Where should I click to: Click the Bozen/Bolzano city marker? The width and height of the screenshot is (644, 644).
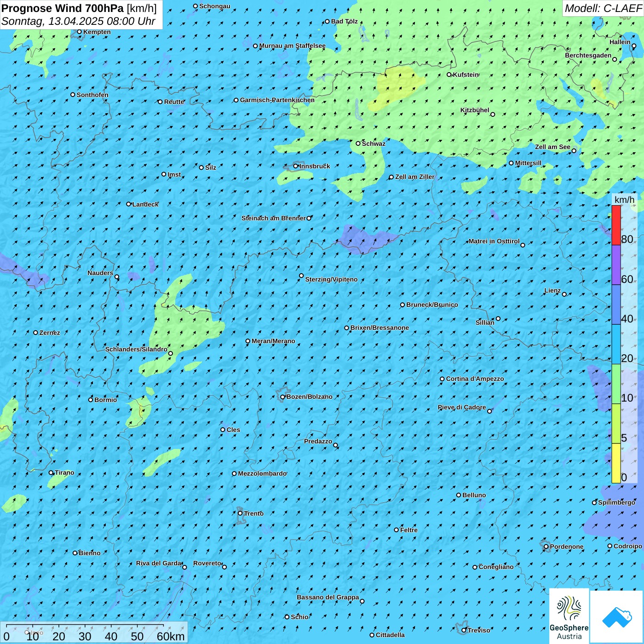(x=283, y=397)
